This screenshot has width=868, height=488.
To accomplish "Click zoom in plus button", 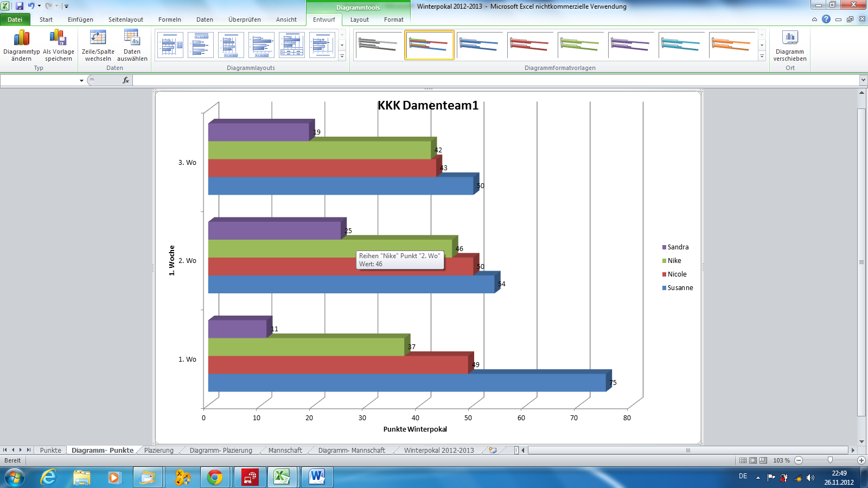I will 861,460.
